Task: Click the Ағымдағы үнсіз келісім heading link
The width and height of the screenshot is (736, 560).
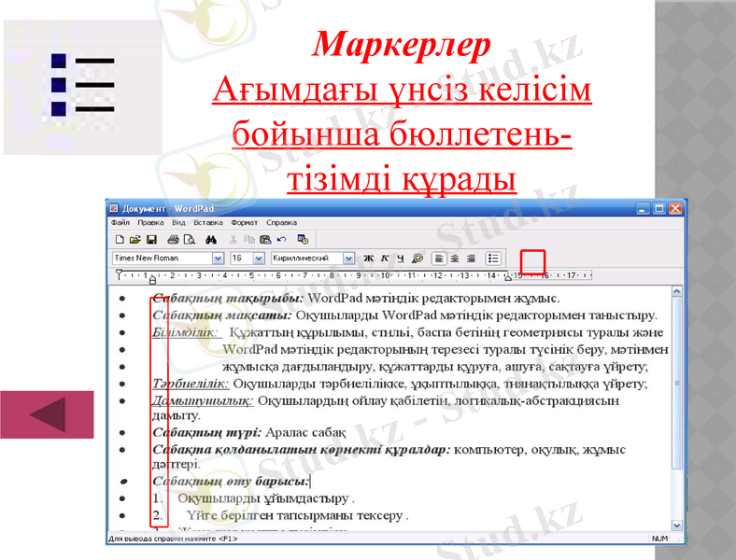Action: (x=402, y=89)
